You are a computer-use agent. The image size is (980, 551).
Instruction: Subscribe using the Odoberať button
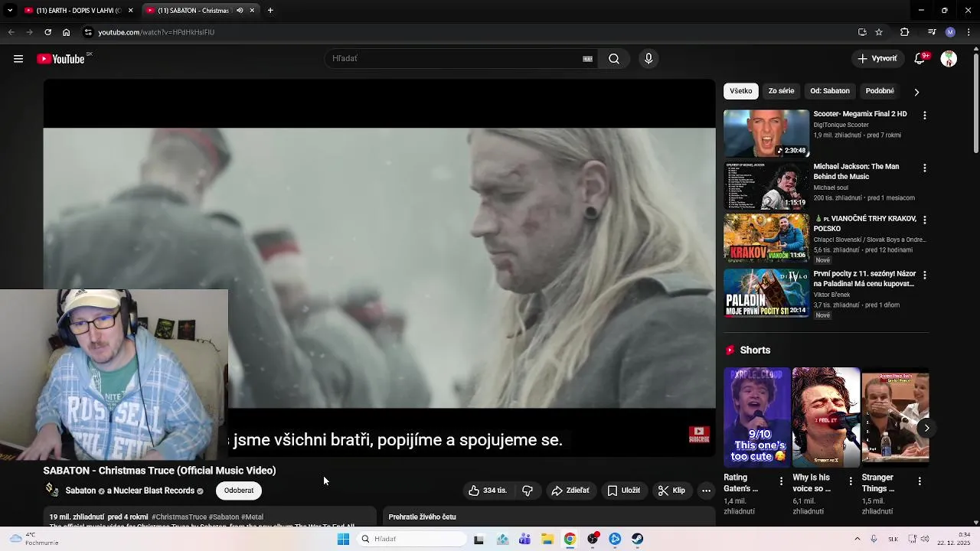click(x=239, y=491)
